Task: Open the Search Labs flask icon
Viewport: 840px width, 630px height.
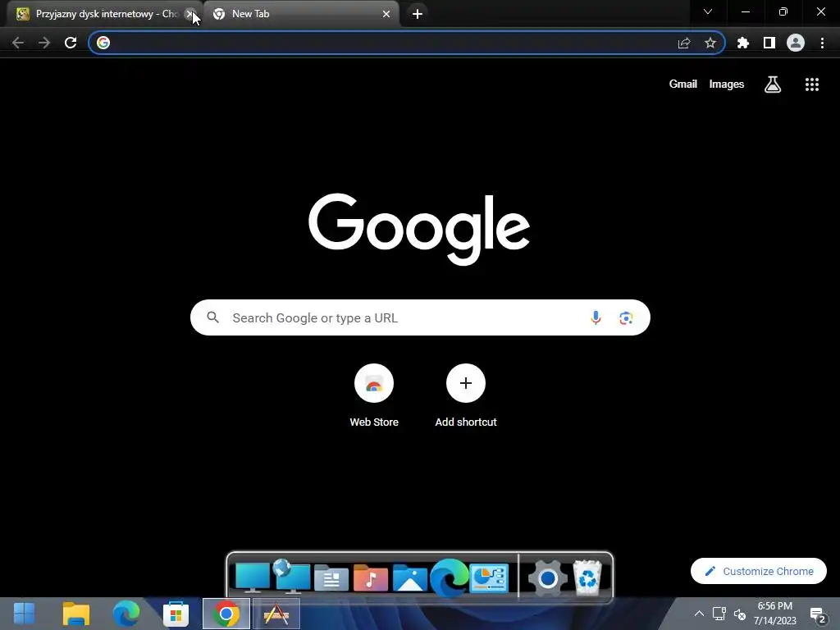Action: point(773,84)
